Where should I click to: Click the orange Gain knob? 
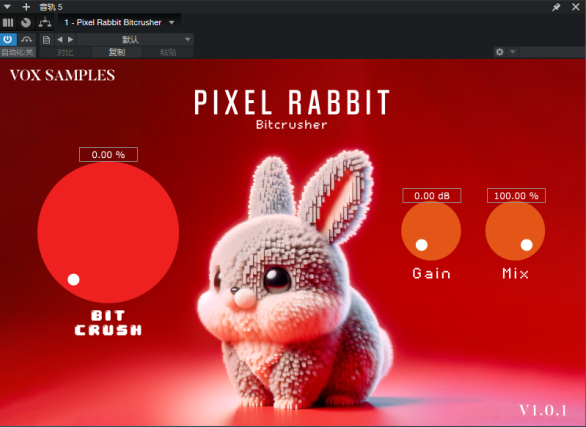click(x=431, y=231)
